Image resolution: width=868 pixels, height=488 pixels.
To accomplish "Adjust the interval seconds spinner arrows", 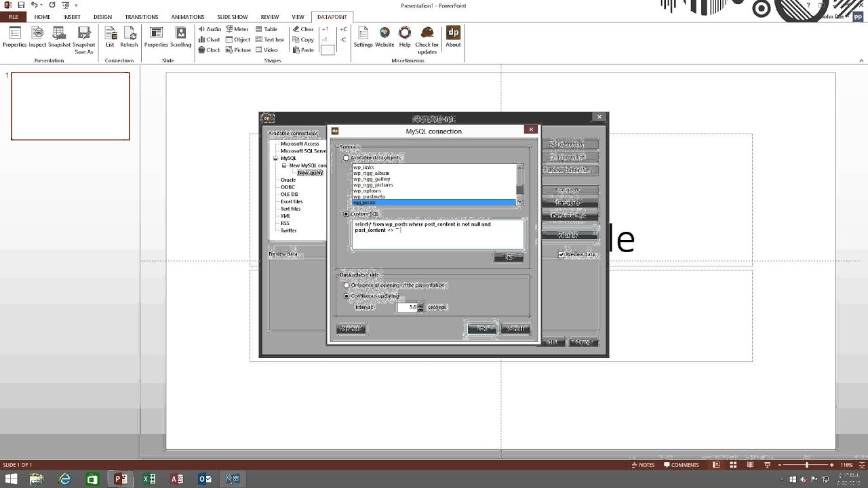I will pyautogui.click(x=420, y=307).
